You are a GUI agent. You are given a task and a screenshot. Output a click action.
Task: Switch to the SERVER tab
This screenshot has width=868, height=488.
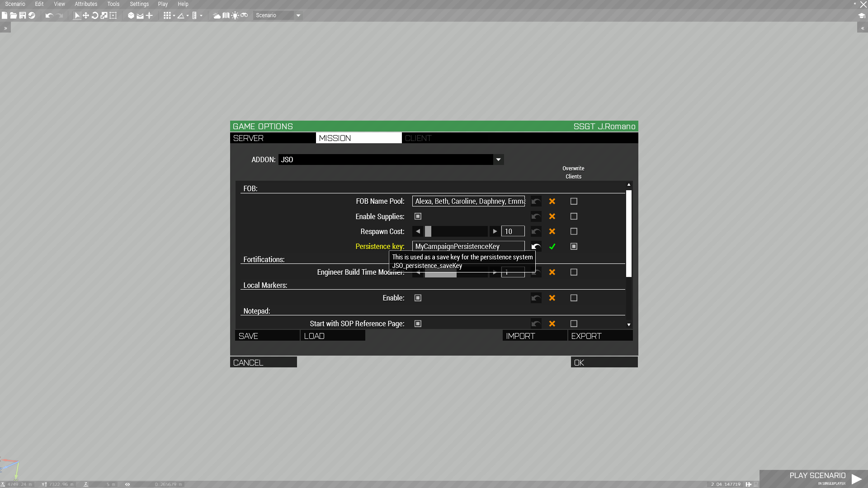pyautogui.click(x=273, y=138)
